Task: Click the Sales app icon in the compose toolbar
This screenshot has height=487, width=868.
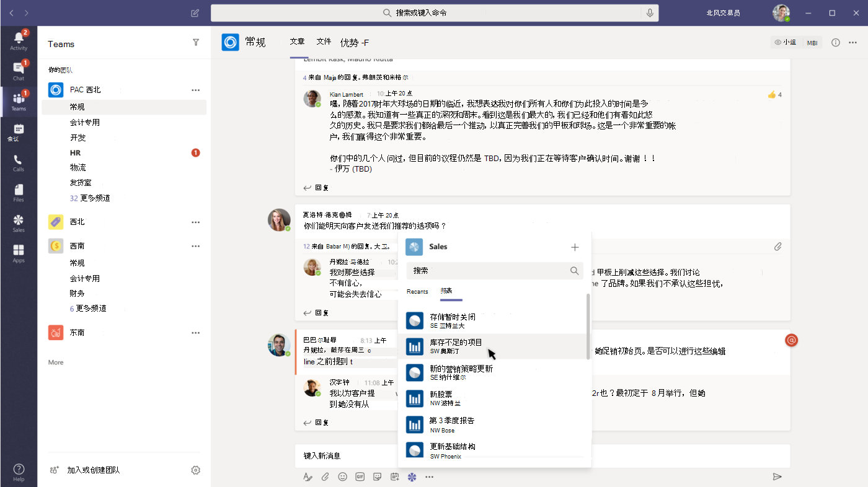Action: pyautogui.click(x=412, y=476)
